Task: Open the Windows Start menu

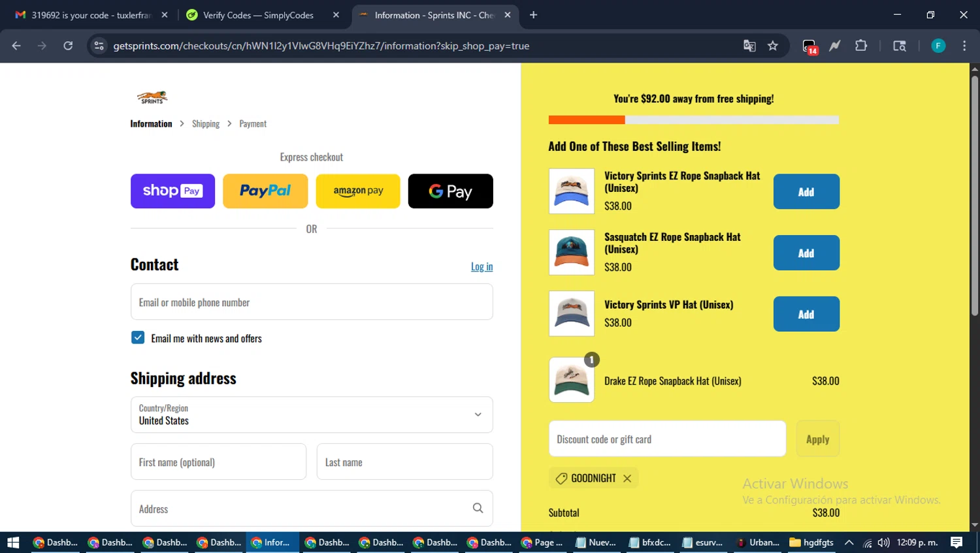Action: point(13,543)
